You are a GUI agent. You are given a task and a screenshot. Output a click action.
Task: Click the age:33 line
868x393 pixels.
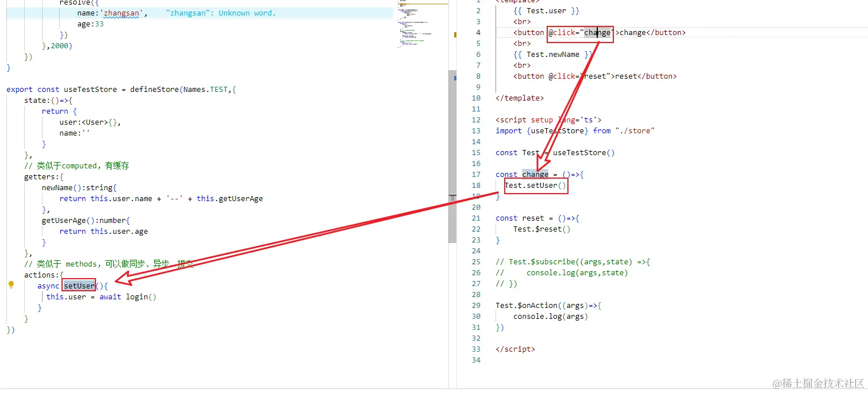(90, 24)
